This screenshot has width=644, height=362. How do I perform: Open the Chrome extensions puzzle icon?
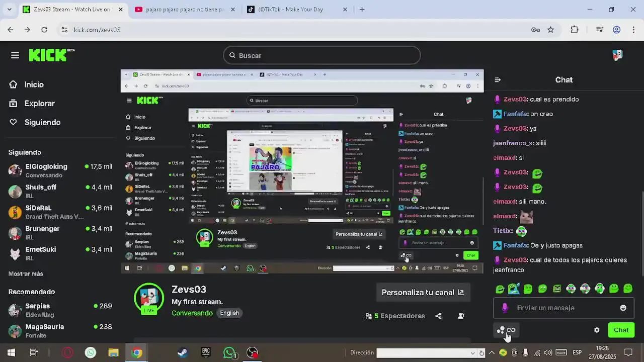click(x=575, y=30)
